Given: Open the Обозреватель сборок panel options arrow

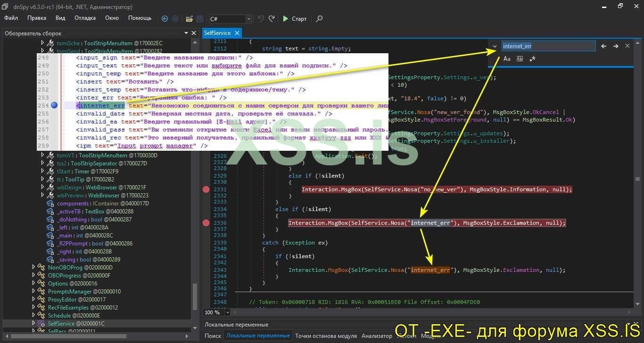Looking at the screenshot, I should click(x=185, y=33).
